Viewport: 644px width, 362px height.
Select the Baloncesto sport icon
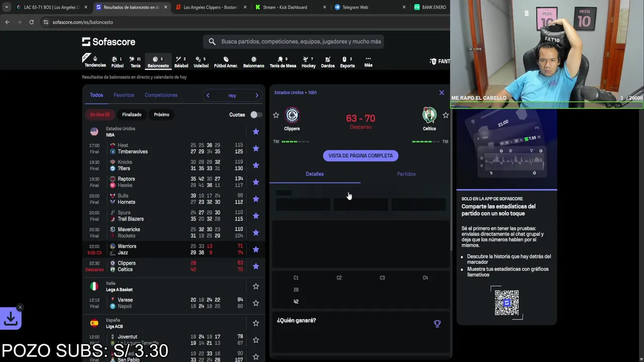[x=158, y=62]
